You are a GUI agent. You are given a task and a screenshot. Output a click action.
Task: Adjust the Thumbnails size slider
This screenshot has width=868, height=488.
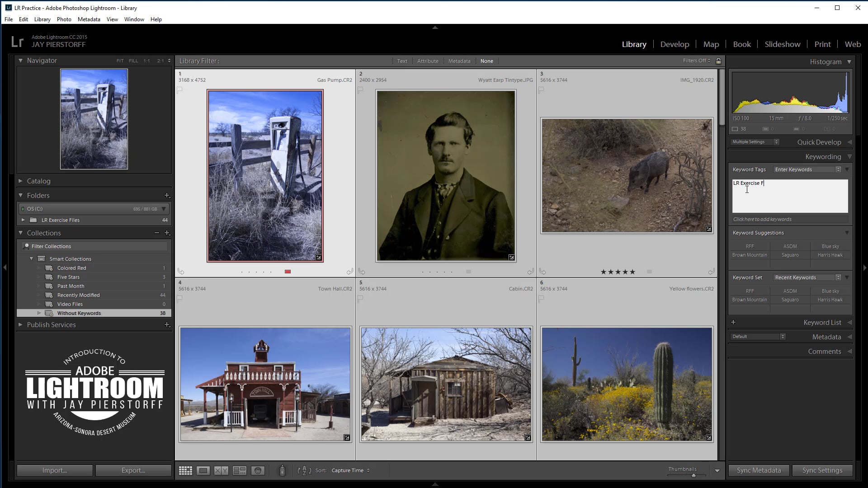click(x=693, y=475)
